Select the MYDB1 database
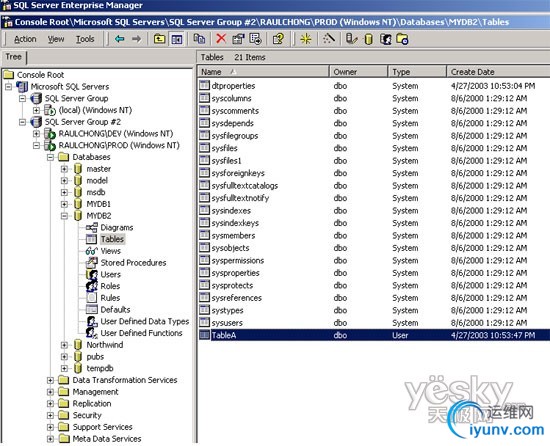The height and width of the screenshot is (446, 550). point(98,204)
